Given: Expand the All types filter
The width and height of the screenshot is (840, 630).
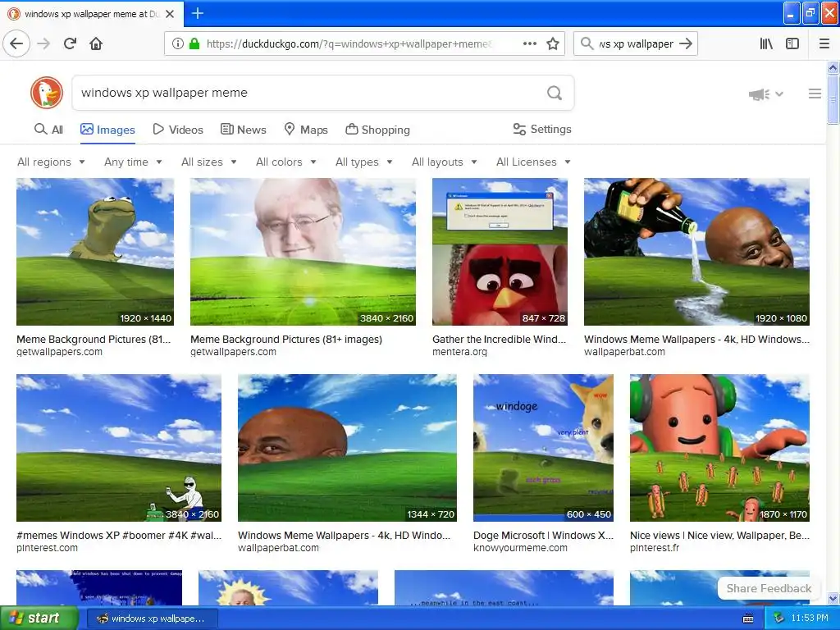Looking at the screenshot, I should [x=363, y=162].
